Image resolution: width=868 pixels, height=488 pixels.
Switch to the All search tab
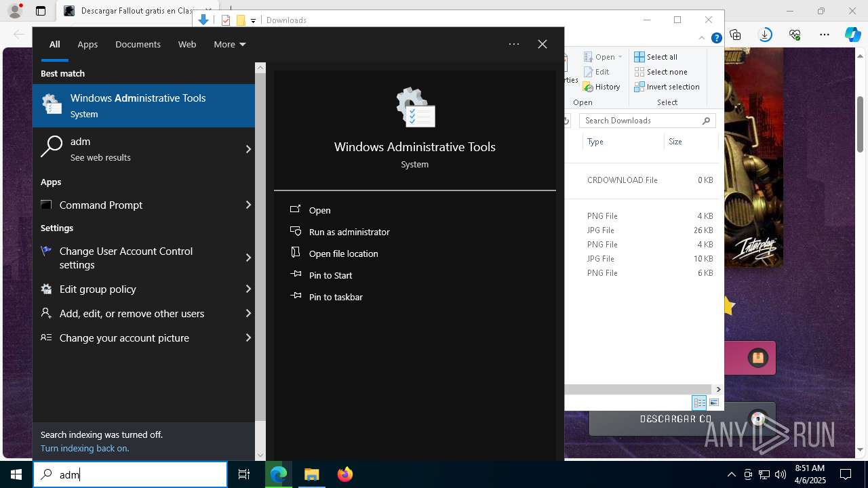coord(54,44)
